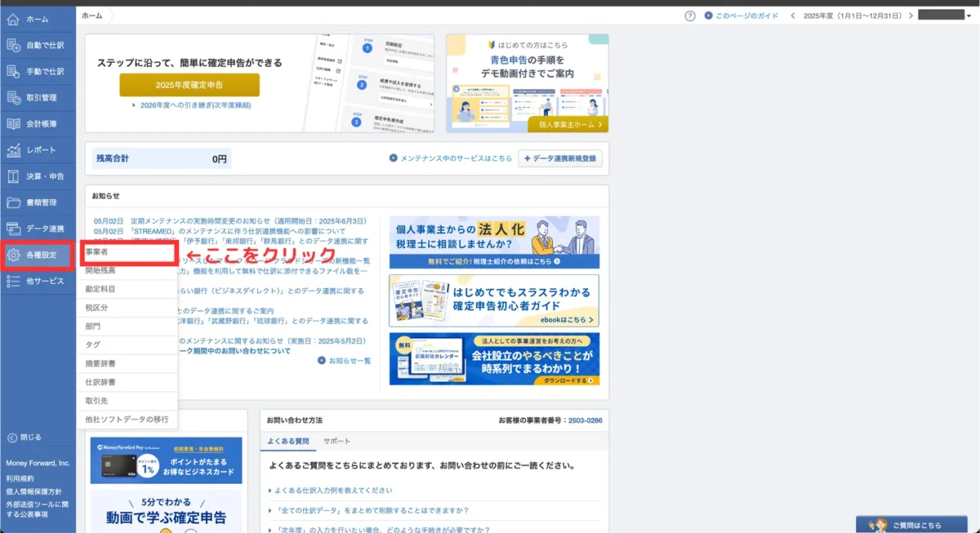The image size is (980, 533).
Task: Click データ連携新規登録 button
Action: (560, 159)
